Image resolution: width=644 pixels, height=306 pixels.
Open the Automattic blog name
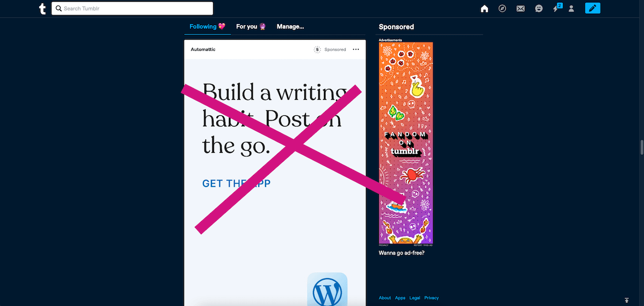click(203, 49)
